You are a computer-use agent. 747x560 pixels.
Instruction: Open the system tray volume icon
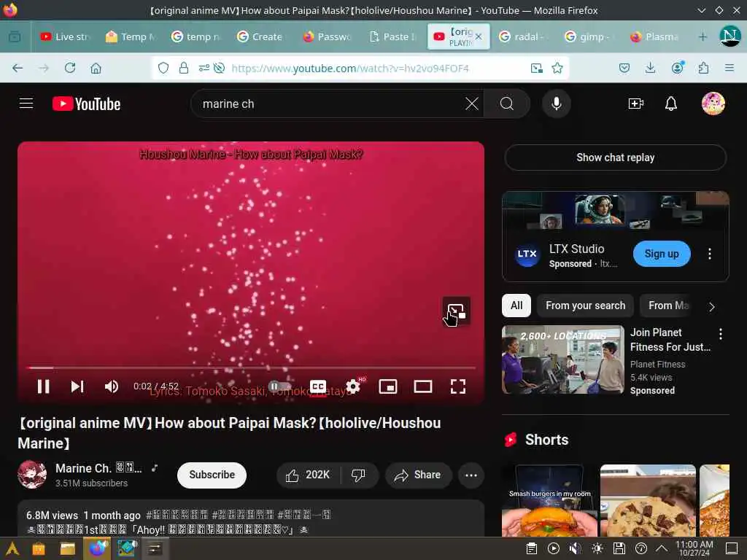[x=576, y=548]
